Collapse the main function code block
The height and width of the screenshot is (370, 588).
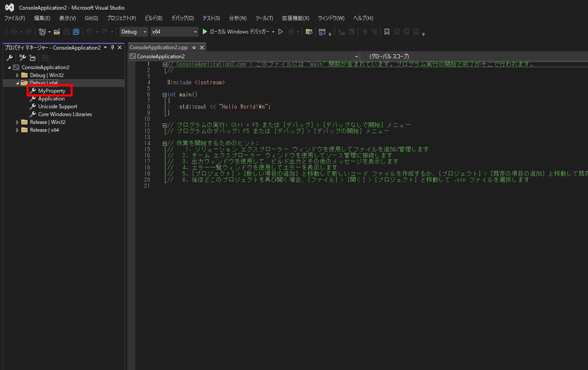[164, 94]
